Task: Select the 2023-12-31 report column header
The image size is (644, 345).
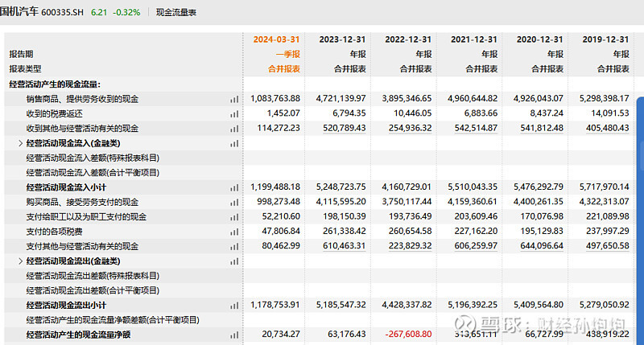Action: (x=342, y=39)
